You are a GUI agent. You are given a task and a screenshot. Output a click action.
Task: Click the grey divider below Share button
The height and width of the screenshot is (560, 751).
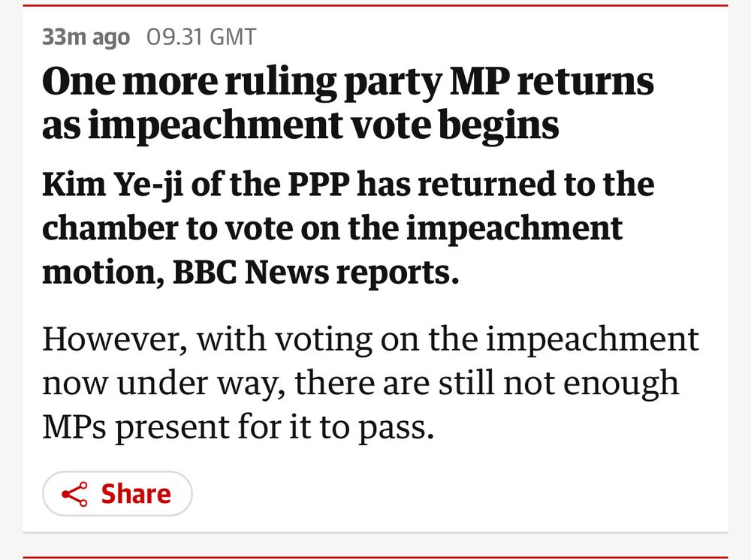tap(375, 532)
